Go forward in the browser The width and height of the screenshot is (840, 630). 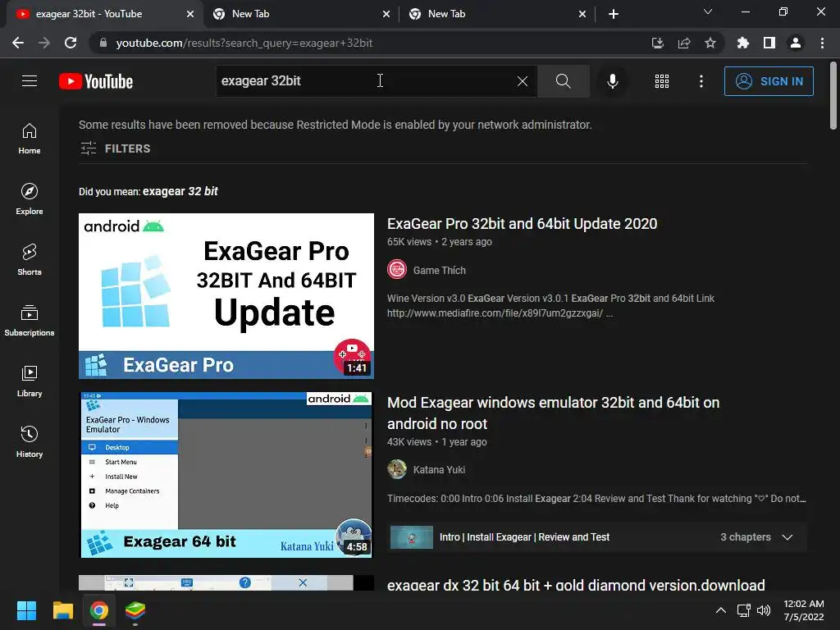coord(44,43)
